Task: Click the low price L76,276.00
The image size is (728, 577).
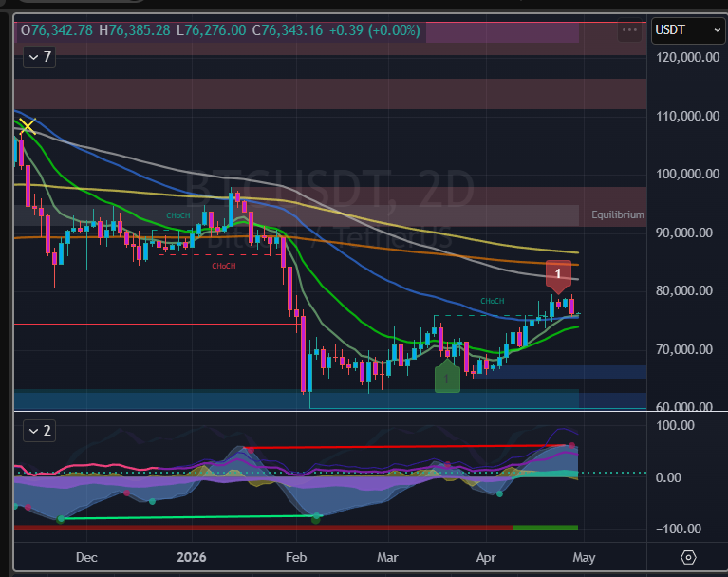Action: [x=212, y=30]
